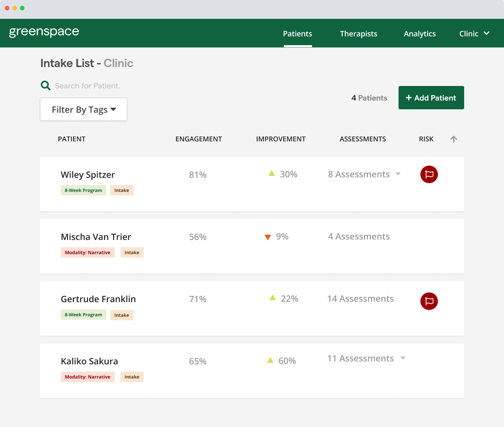The image size is (504, 427).
Task: Toggle the Intake tag on Wiley Spitzer
Action: (x=122, y=190)
